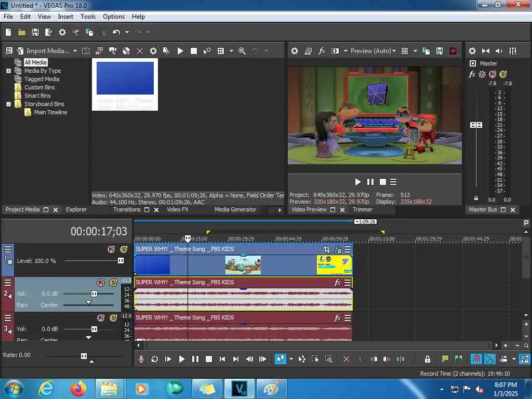Open the Options menu
This screenshot has width=532, height=399.
[114, 17]
